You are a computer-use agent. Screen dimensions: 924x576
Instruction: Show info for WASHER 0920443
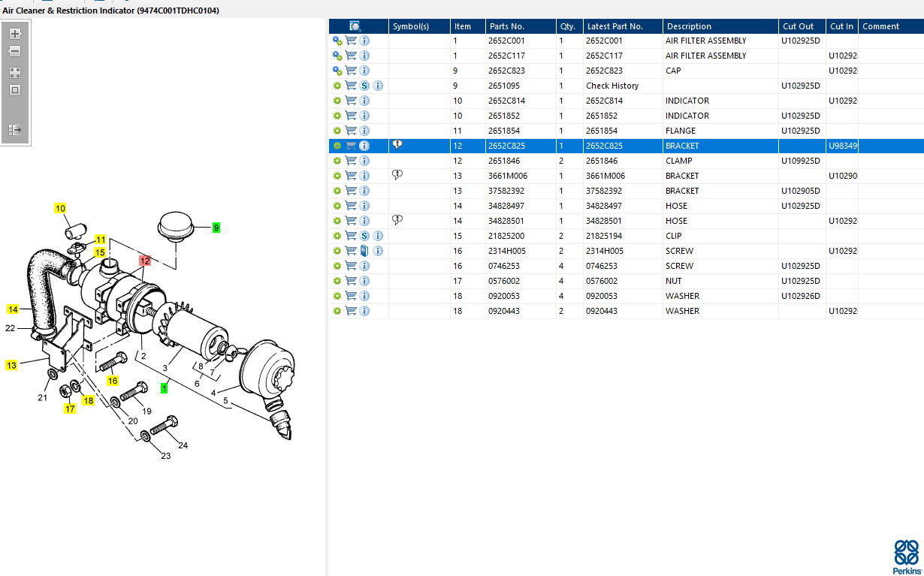[x=364, y=311]
